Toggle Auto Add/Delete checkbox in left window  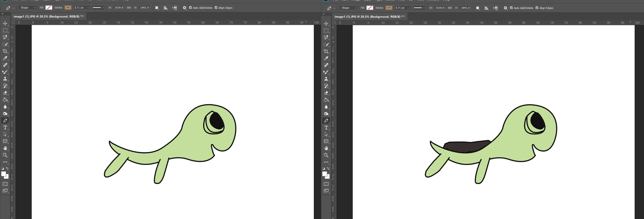[x=191, y=8]
